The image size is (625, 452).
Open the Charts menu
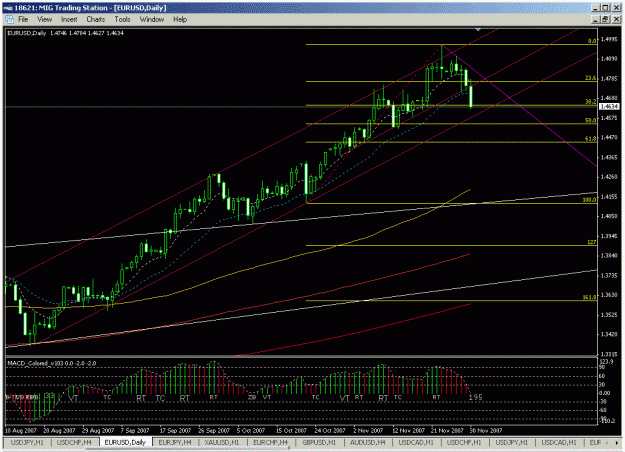pyautogui.click(x=96, y=19)
